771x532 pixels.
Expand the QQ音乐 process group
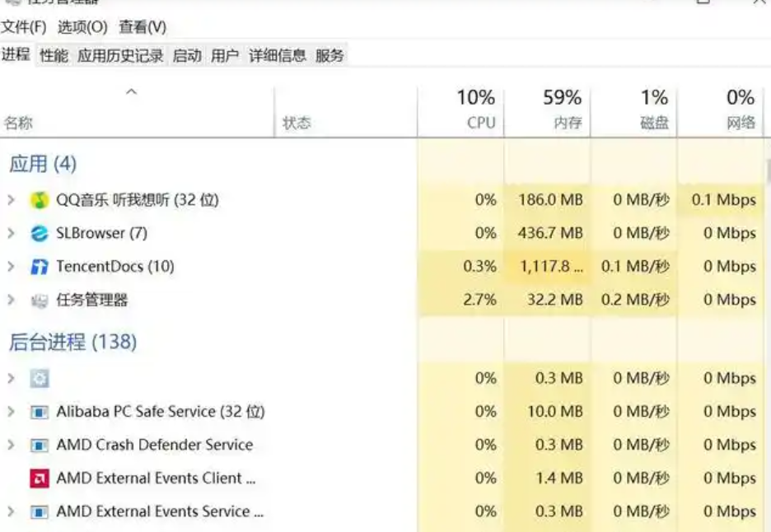[11, 200]
